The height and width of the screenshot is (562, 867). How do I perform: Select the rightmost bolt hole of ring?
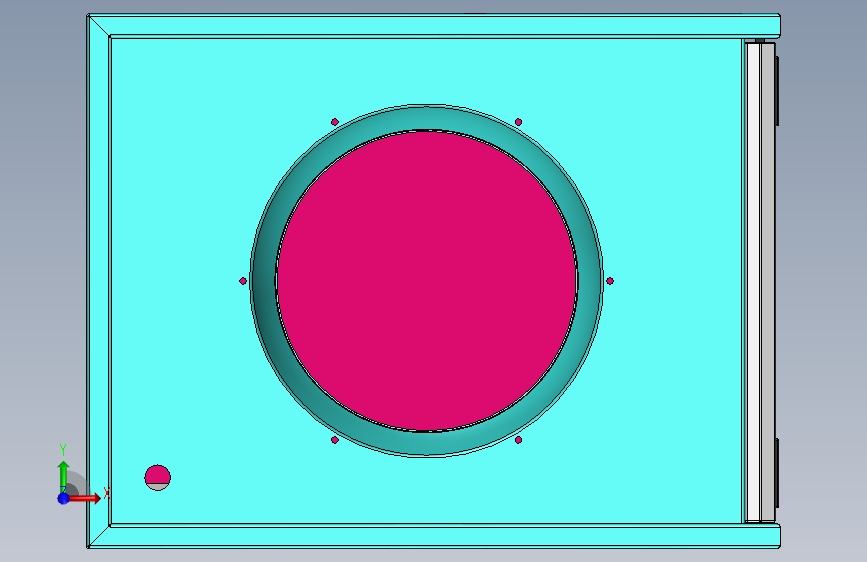[610, 281]
